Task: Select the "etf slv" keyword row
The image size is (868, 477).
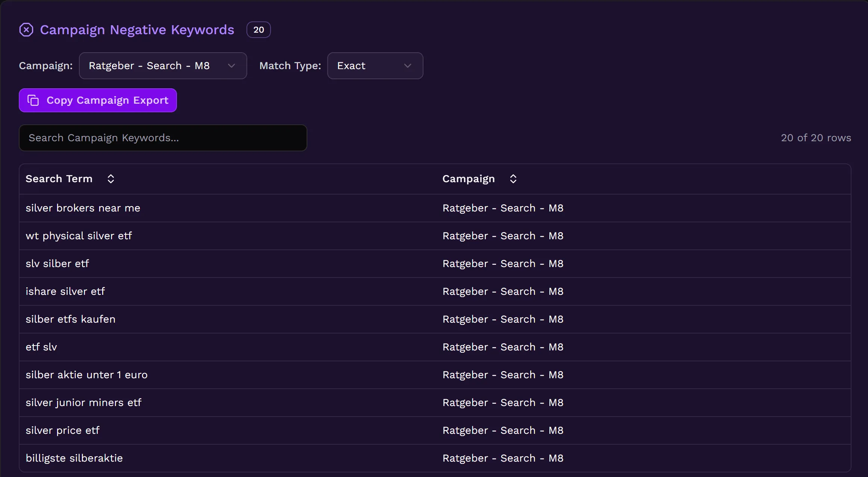Action: point(41,347)
